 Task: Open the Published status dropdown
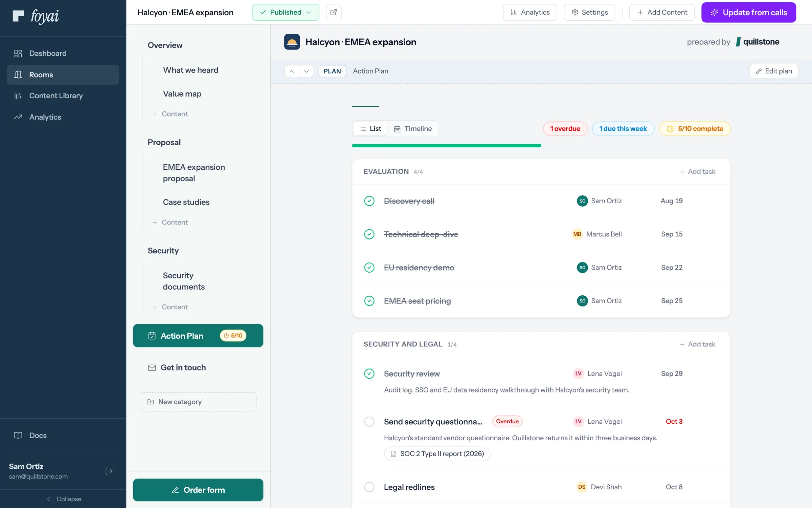tap(286, 13)
